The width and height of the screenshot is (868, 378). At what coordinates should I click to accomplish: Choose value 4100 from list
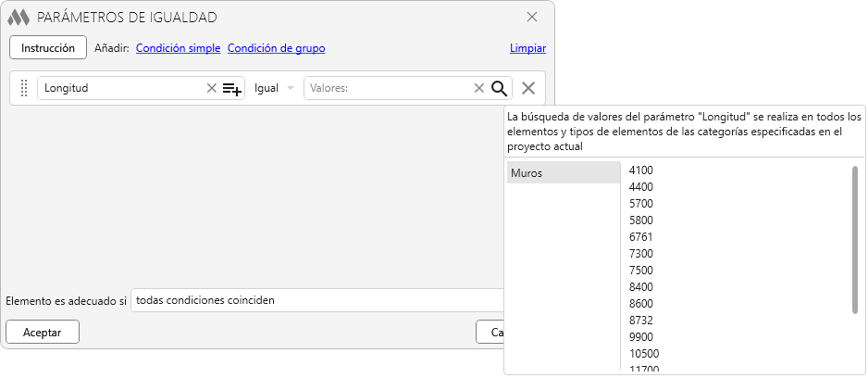[x=640, y=170]
